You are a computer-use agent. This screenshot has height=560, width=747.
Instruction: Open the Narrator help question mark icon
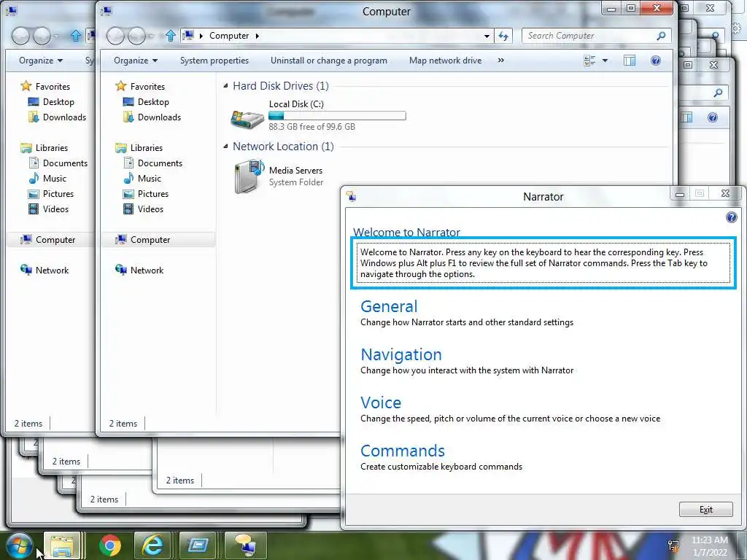click(731, 217)
